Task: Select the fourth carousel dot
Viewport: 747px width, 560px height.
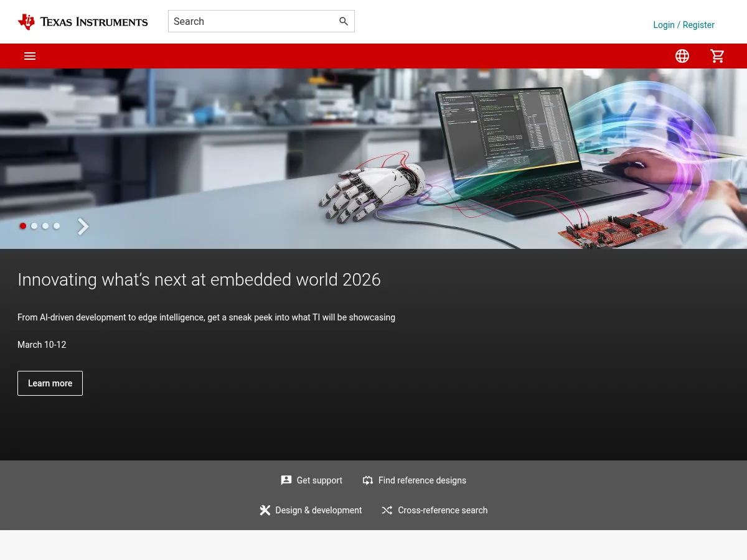Action: pyautogui.click(x=57, y=226)
